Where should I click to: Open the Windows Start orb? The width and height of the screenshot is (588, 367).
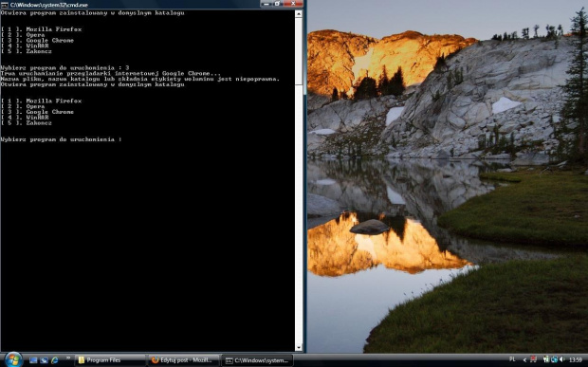[x=13, y=359]
